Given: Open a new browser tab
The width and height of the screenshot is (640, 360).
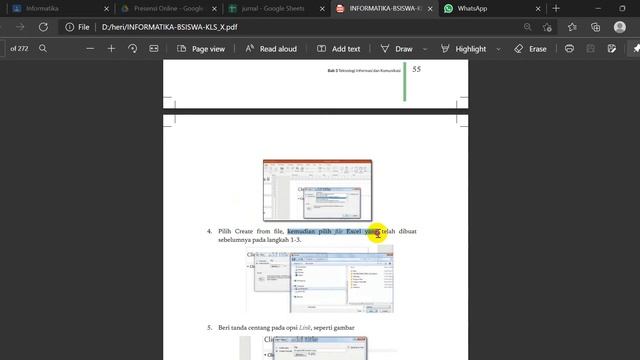Looking at the screenshot, I should coord(556,8).
